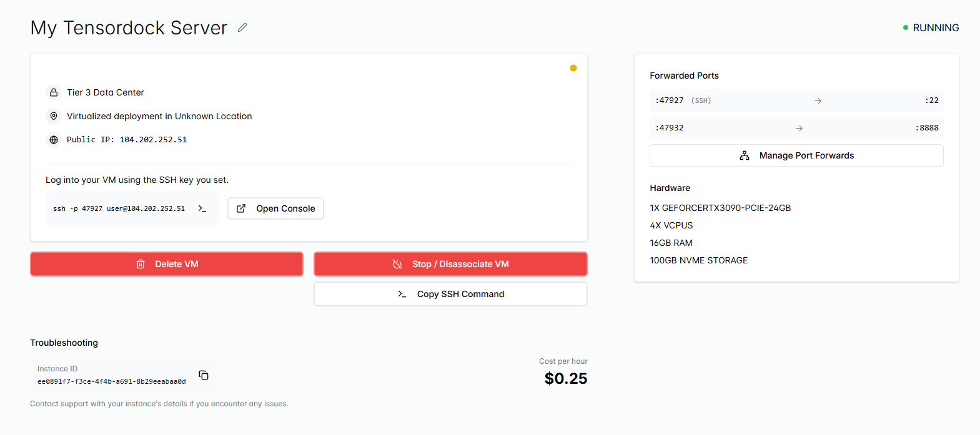Viewport: 980px width, 435px height.
Task: Copy the Instance ID with the copy icon
Action: pyautogui.click(x=204, y=375)
